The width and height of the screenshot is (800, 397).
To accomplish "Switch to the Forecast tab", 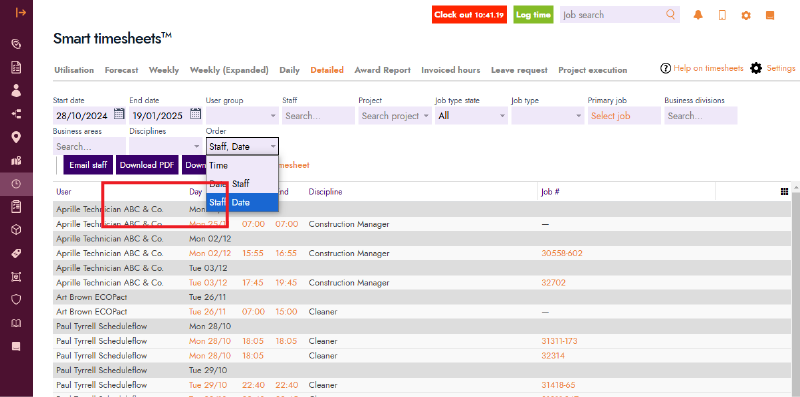I will [121, 70].
